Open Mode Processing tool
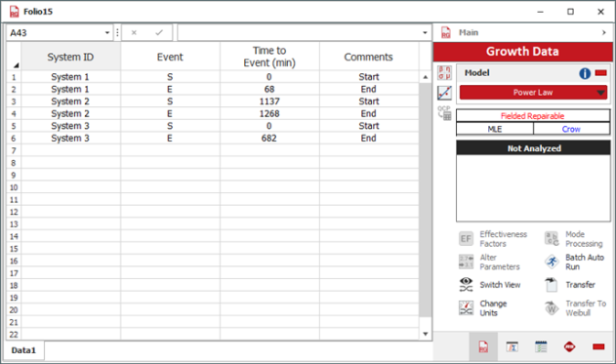The height and width of the screenshot is (364, 616). 574,239
